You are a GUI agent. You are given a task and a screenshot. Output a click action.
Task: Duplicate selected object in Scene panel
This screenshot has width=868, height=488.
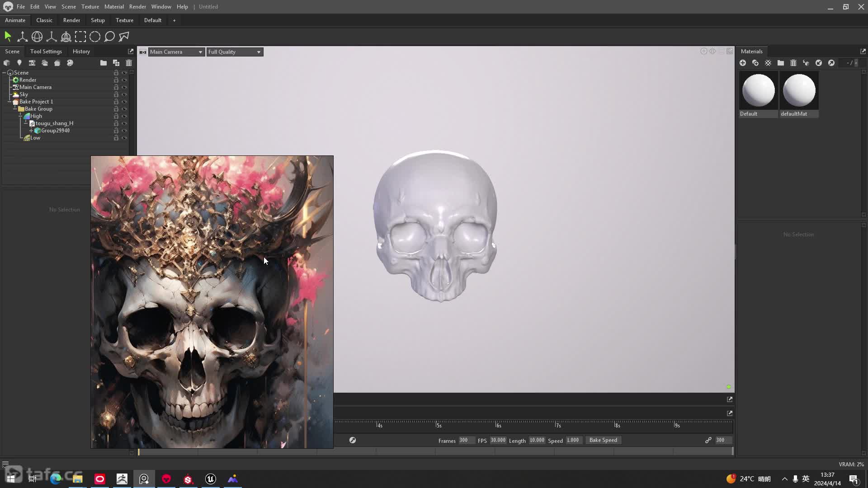pos(116,63)
